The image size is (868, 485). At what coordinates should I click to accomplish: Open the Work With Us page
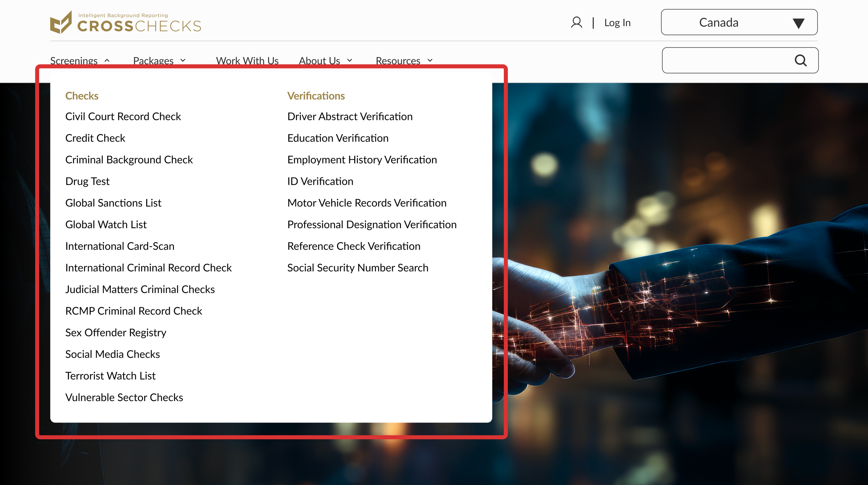click(247, 60)
